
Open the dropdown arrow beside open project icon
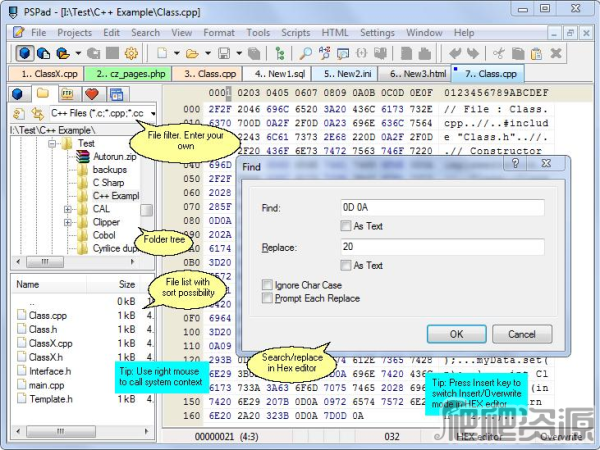tap(78, 53)
